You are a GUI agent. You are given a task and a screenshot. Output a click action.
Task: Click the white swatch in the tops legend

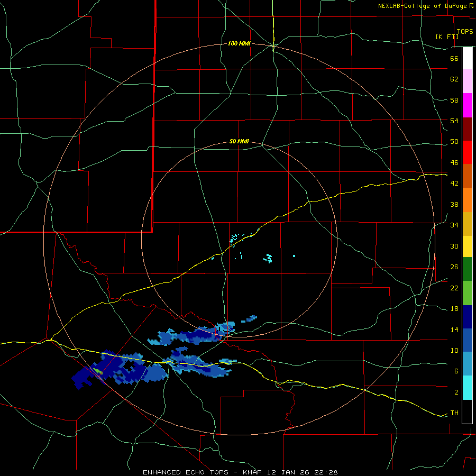467,58
